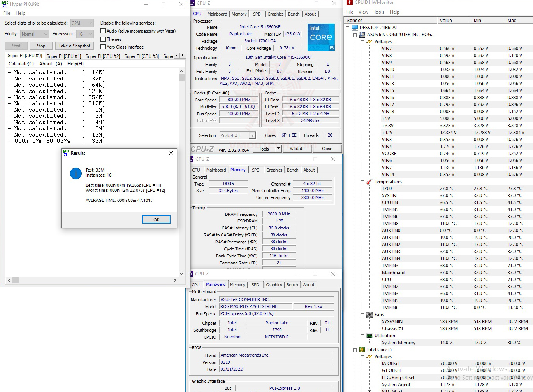The height and width of the screenshot is (392, 533).
Task: Click the thermometer icon beside Temperatures
Action: [369, 182]
